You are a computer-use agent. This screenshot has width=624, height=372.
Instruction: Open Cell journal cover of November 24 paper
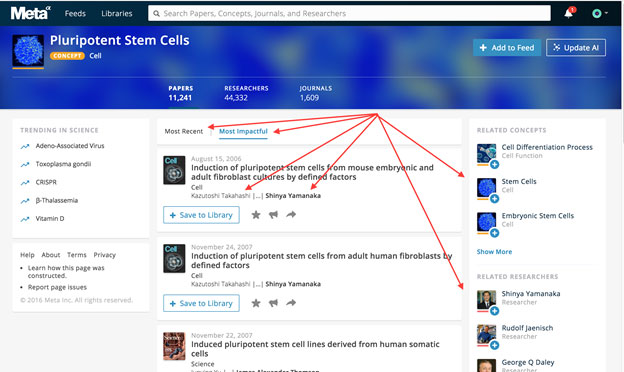coord(174,258)
